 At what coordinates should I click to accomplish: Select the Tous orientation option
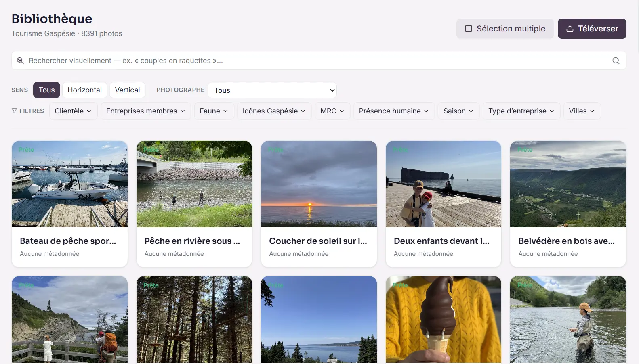46,90
